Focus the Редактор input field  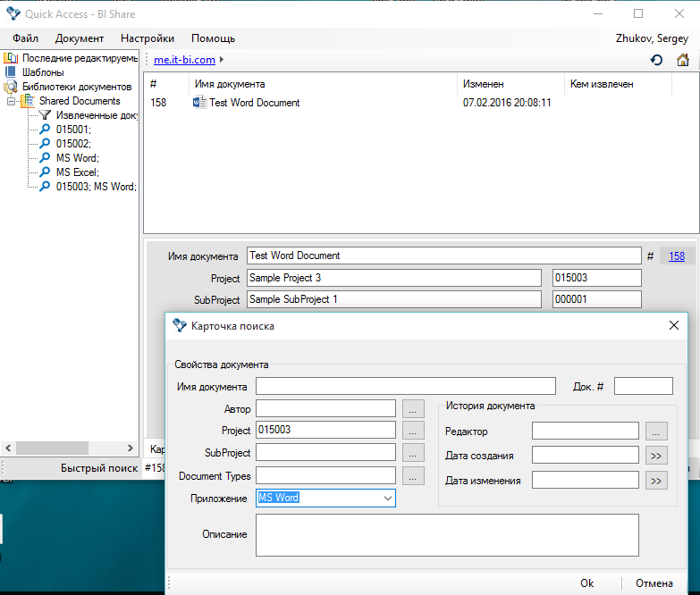pos(586,431)
